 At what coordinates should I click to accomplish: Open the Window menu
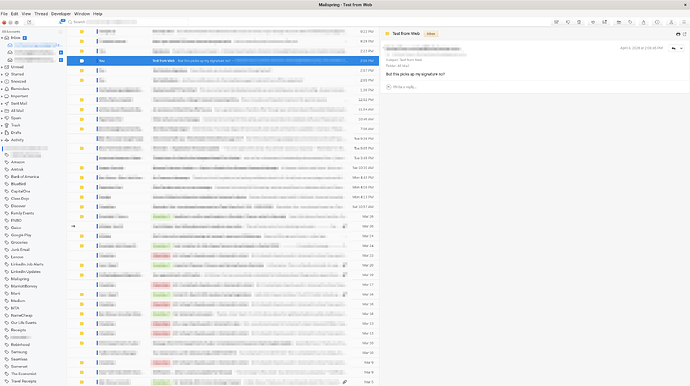pyautogui.click(x=82, y=14)
